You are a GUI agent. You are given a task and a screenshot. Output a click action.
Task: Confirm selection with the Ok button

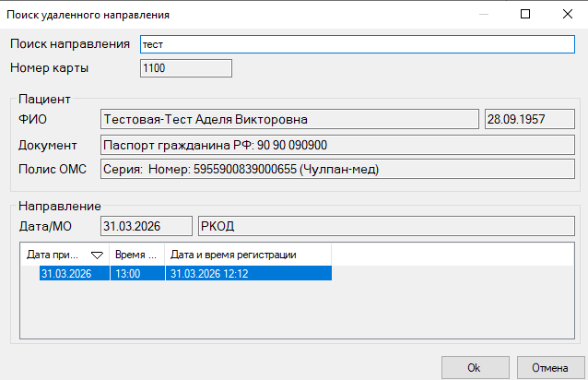coord(475,367)
